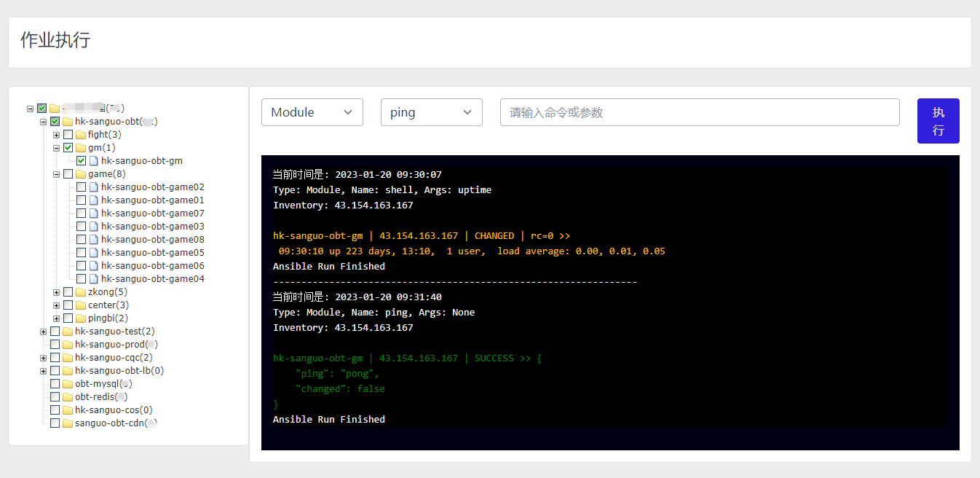Viewport: 980px width, 478px height.
Task: Click the folder icon next to fight(3)
Action: tap(81, 135)
